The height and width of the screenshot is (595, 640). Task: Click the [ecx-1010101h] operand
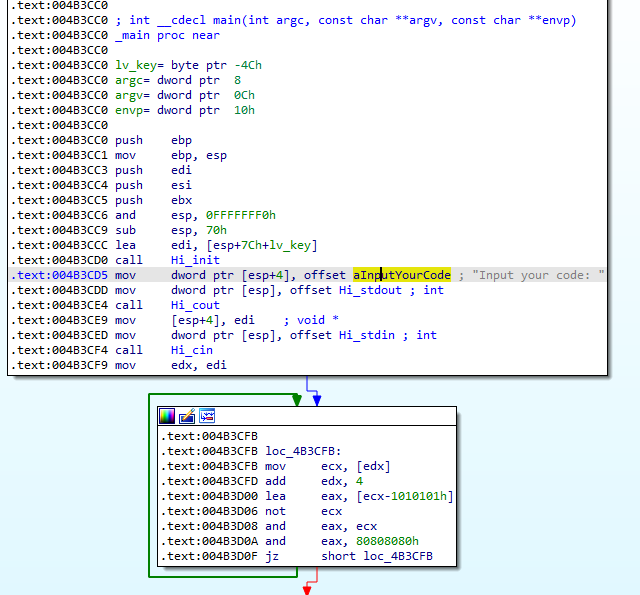pos(404,496)
